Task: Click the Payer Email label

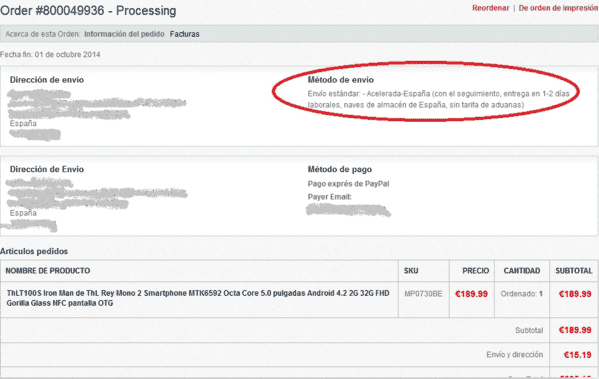Action: click(x=329, y=197)
